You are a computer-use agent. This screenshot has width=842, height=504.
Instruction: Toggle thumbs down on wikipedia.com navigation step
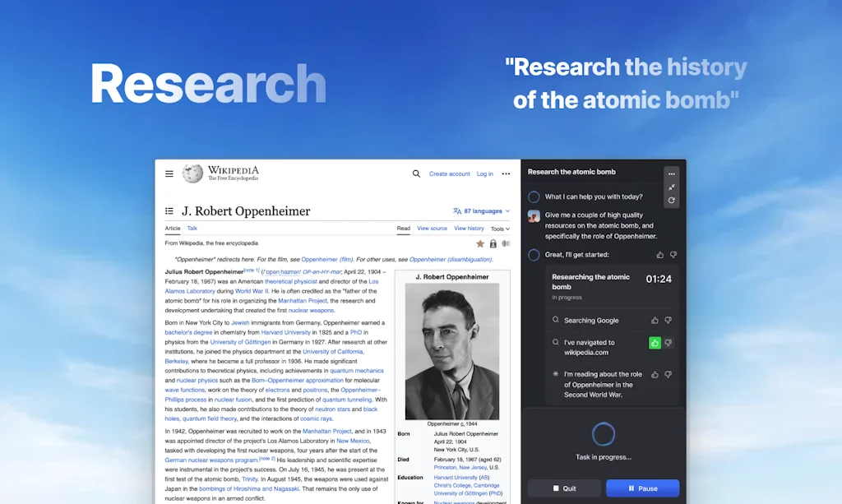point(669,343)
